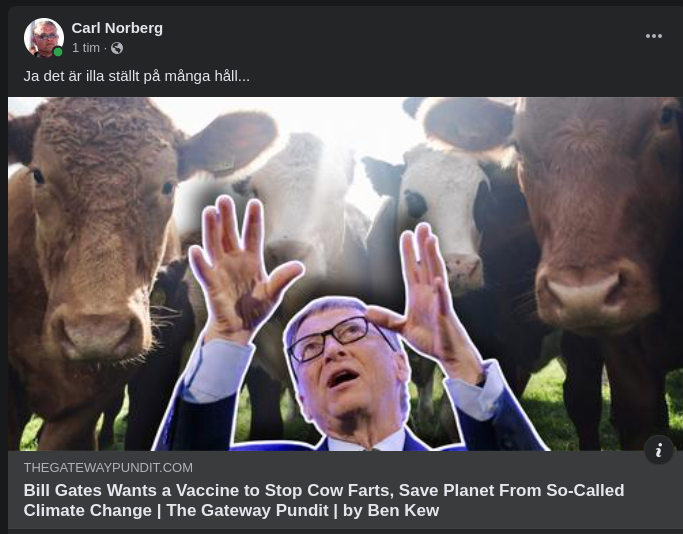Image resolution: width=683 pixels, height=534 pixels.
Task: Click the '1 tim' post timestamp
Action: coord(86,48)
